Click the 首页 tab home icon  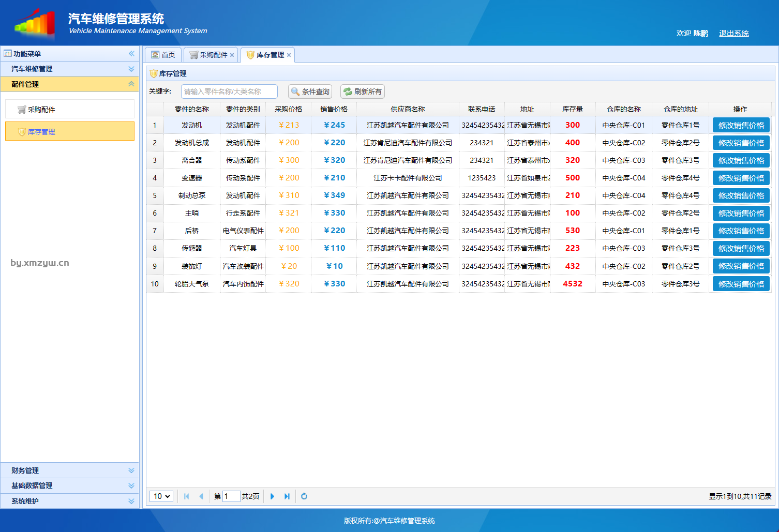[x=155, y=55]
